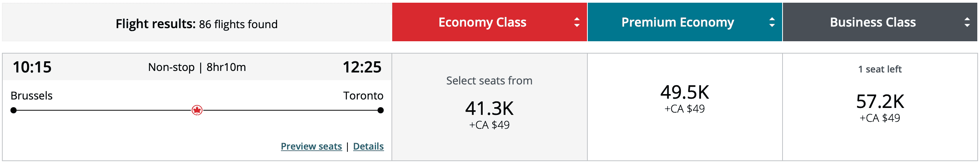The image size is (980, 165).
Task: Click the "1 seat left" notice
Action: 880,69
